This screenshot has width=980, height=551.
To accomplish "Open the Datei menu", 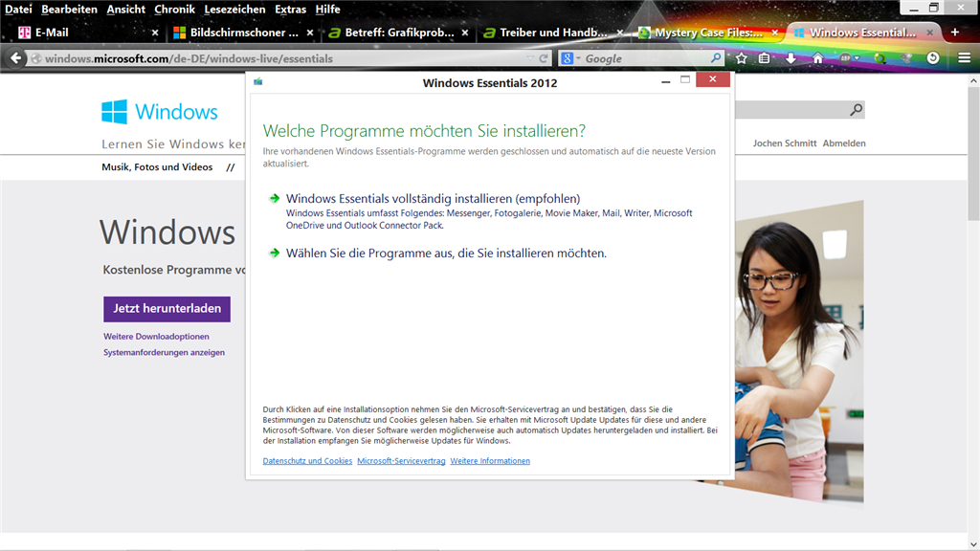I will coord(18,10).
